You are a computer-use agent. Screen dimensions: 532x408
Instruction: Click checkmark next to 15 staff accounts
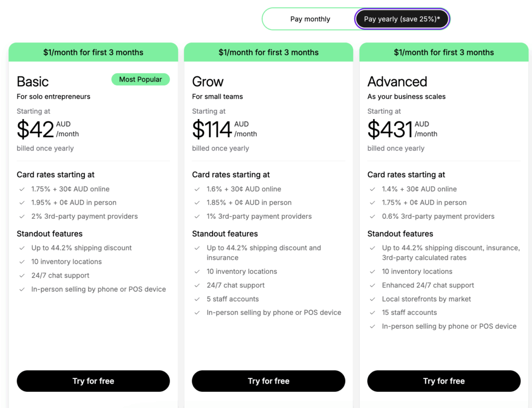(x=373, y=313)
